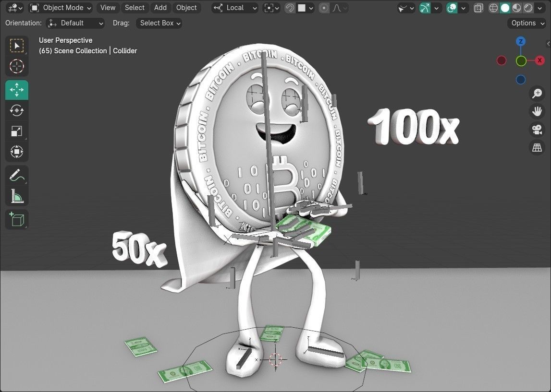Open the selectability and visibility popover
The width and height of the screenshot is (551, 392).
(406, 8)
